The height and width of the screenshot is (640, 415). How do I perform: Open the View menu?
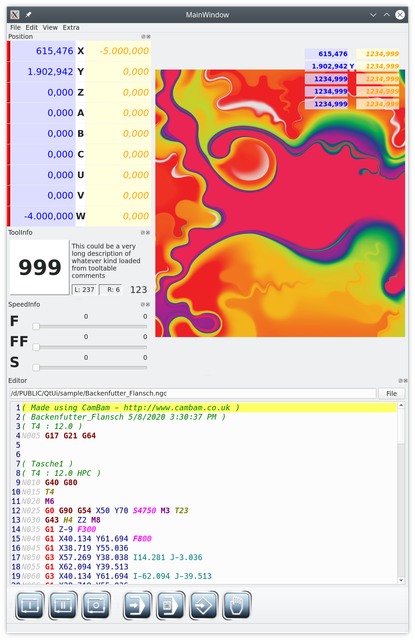tap(50, 27)
